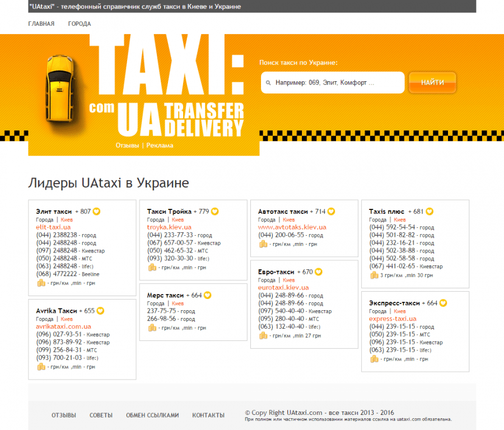The width and height of the screenshot is (504, 430).
Task: Open the ГОРОДА menu item
Action: pyautogui.click(x=80, y=24)
